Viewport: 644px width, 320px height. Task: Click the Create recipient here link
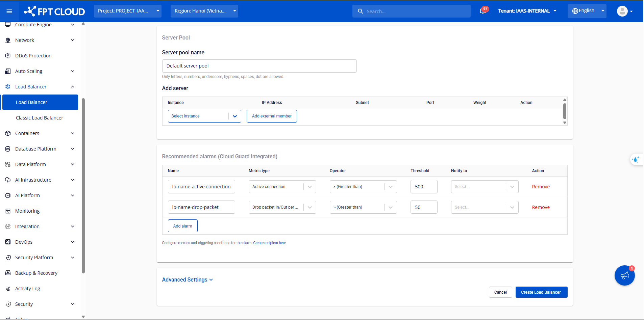point(269,243)
